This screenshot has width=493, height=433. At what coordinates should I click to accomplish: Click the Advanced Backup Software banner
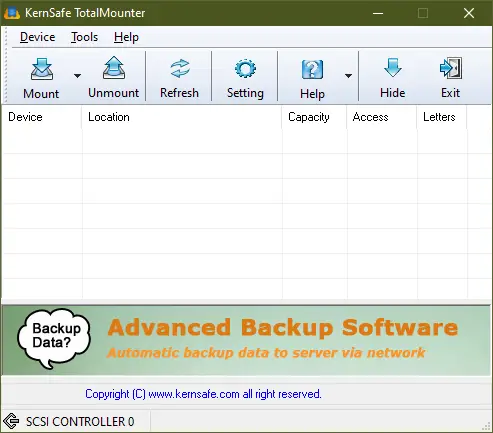click(x=246, y=340)
